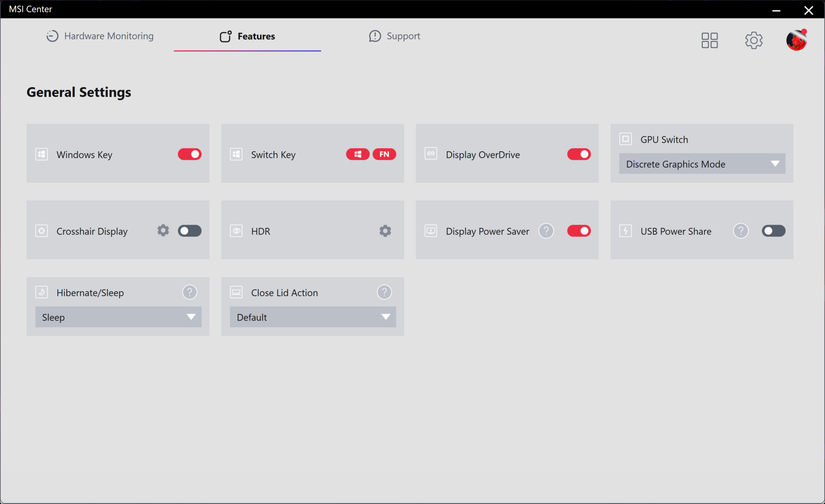Enable USB Power Share toggle
The image size is (825, 504).
(x=773, y=231)
